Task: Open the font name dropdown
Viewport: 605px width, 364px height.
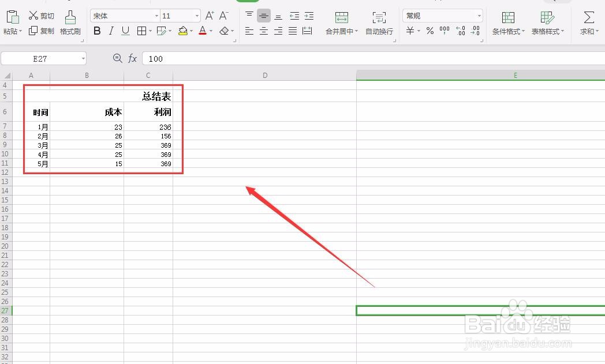Action: [x=156, y=16]
